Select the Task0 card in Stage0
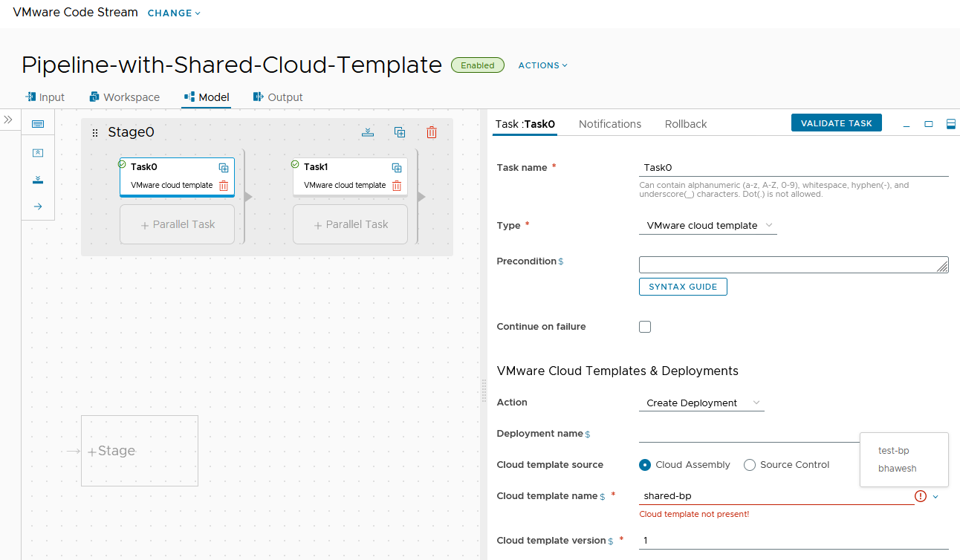Image resolution: width=960 pixels, height=560 pixels. tap(177, 177)
